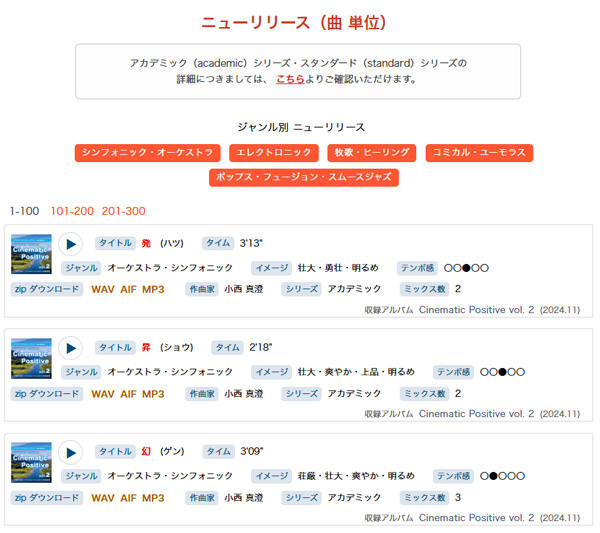The image size is (600, 533).
Task: Open album thumbnail of track 幻
Action: pos(31,462)
